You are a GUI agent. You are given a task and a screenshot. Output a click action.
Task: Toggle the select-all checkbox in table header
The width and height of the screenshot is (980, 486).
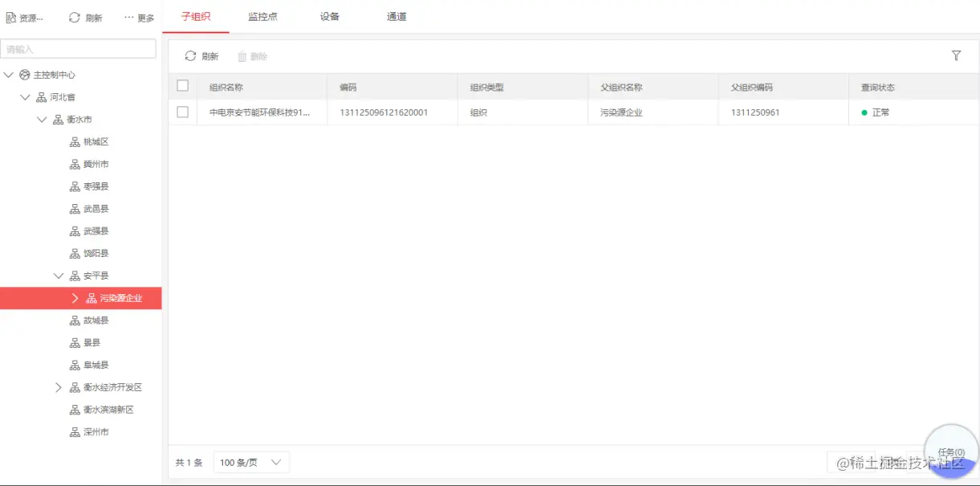[x=182, y=86]
